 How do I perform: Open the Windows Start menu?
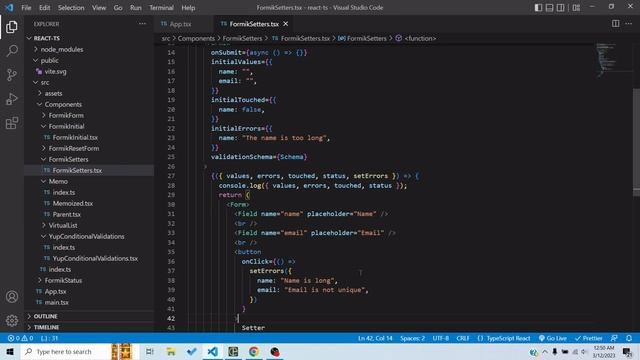pos(10,351)
